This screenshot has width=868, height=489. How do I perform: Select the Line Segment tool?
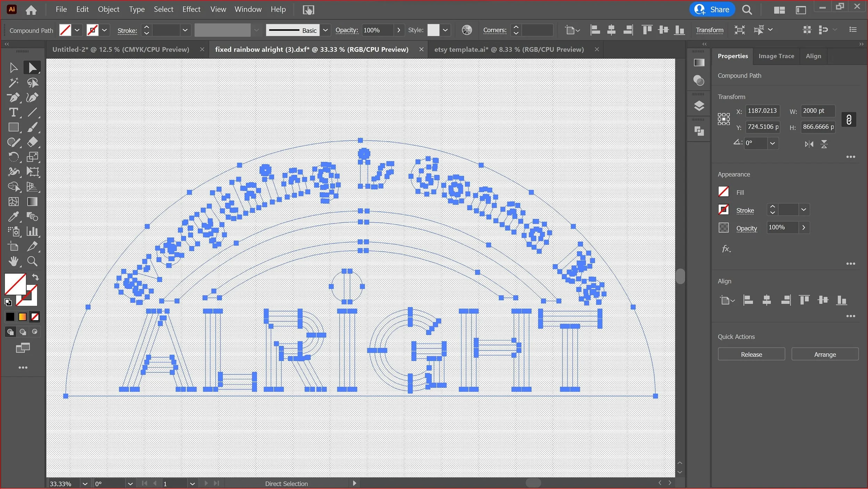pos(32,113)
